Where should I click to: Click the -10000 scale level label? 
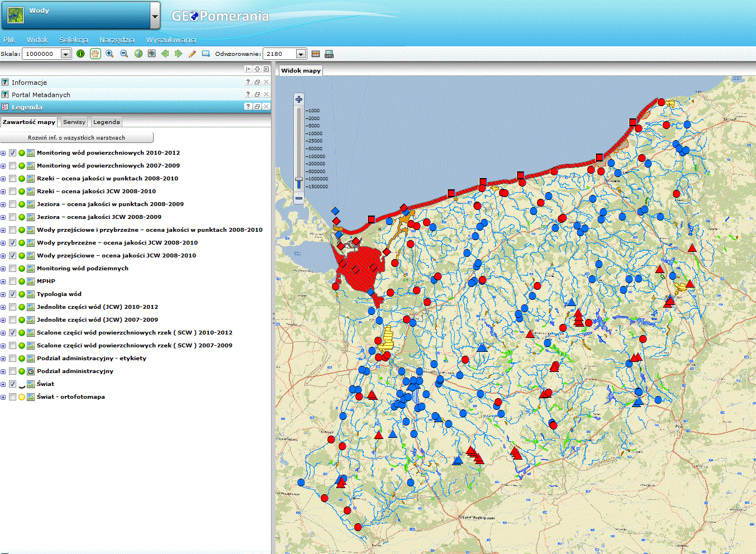click(x=314, y=133)
